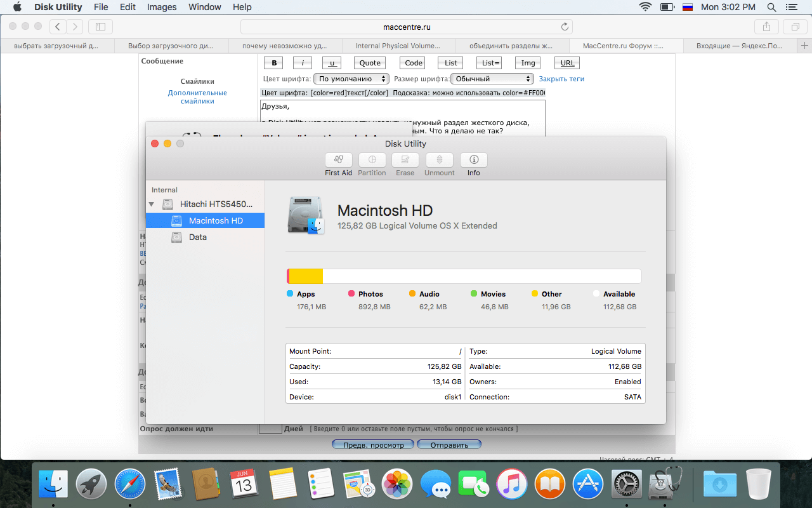The height and width of the screenshot is (508, 812).
Task: Click the Wi-Fi status icon
Action: point(646,7)
